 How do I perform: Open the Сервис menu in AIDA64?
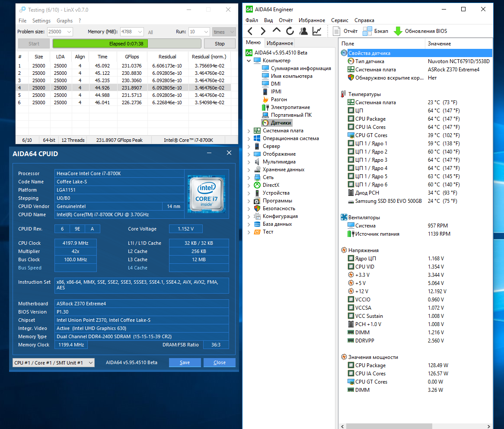(340, 20)
